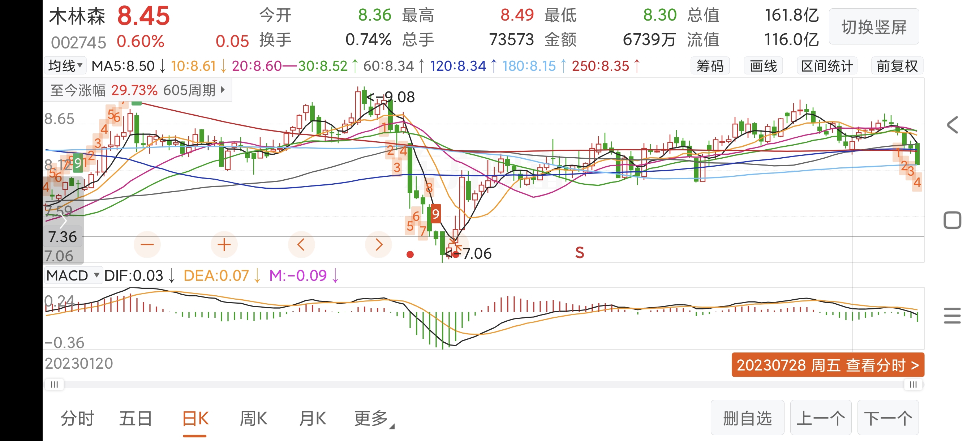Tap the zoom in plus icon
This screenshot has width=980, height=441.
tap(224, 244)
